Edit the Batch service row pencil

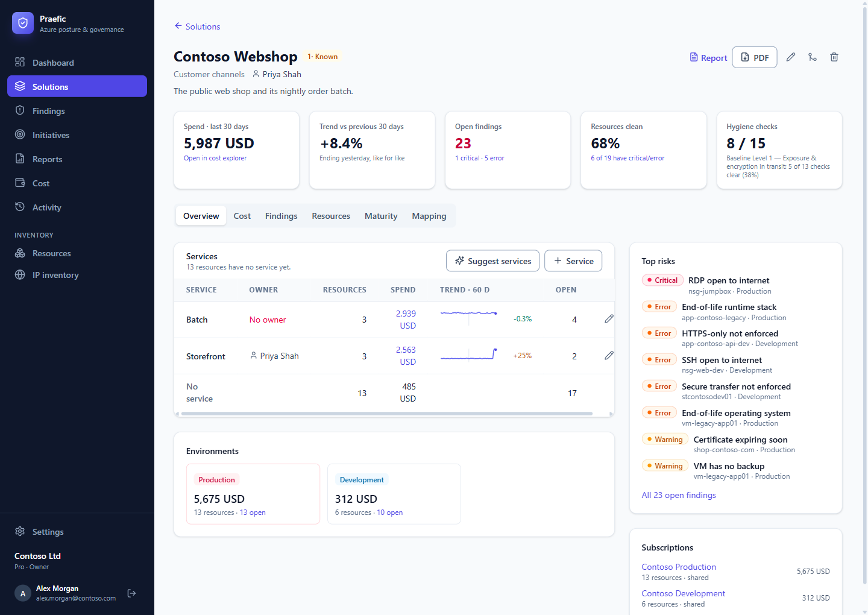coord(609,319)
